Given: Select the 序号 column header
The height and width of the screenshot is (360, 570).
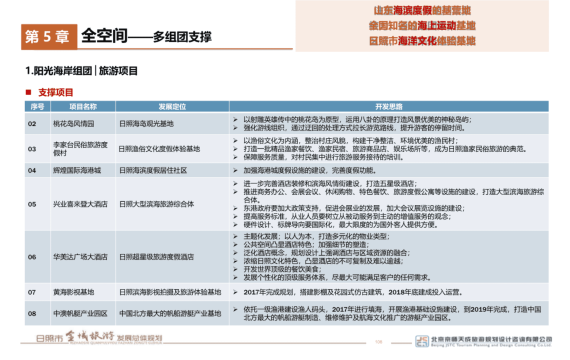Looking at the screenshot, I should click(37, 107).
